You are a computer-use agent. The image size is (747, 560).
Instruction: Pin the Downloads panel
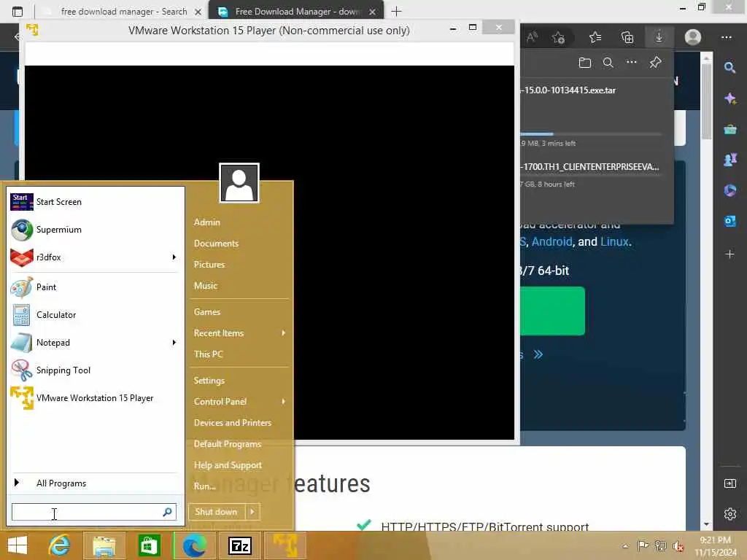[655, 63]
